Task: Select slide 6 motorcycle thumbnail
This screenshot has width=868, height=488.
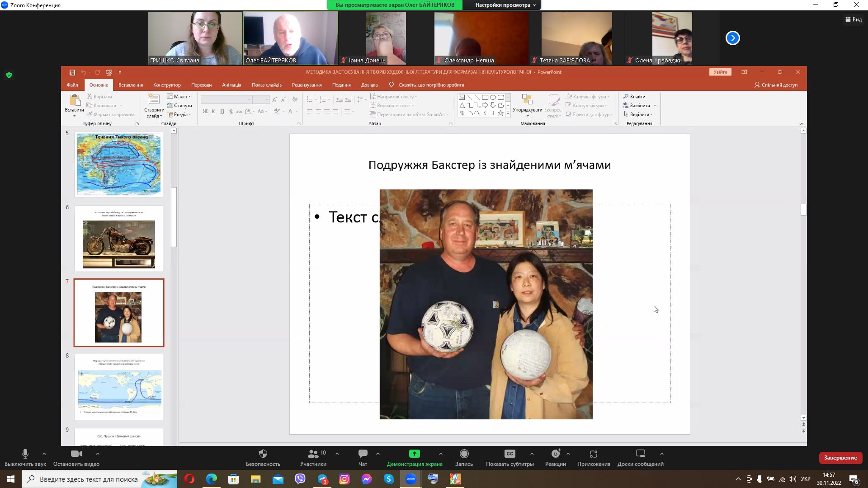Action: point(119,239)
